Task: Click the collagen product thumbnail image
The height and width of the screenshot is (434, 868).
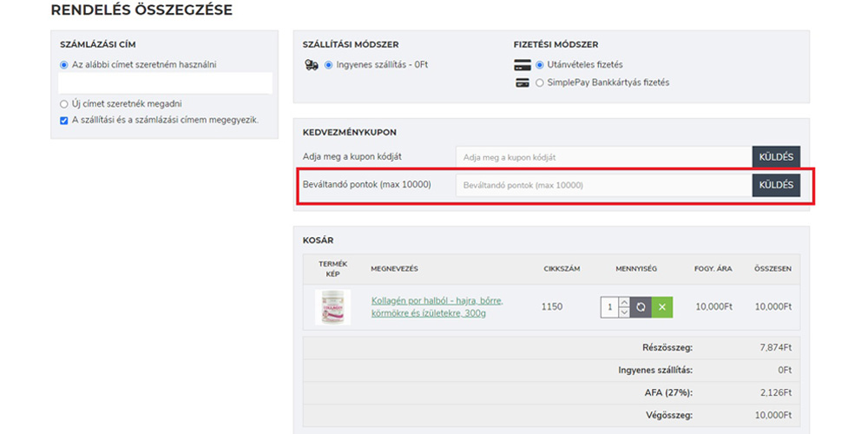Action: [x=333, y=307]
